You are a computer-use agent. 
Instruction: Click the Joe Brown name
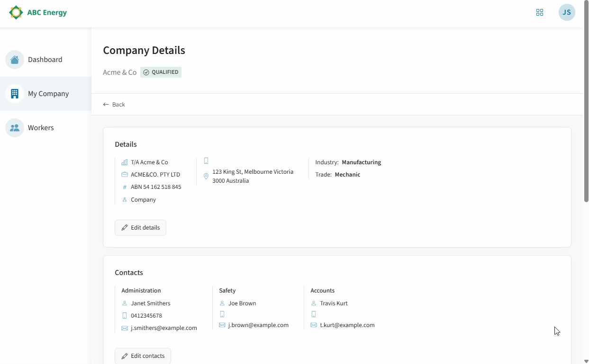click(x=242, y=303)
